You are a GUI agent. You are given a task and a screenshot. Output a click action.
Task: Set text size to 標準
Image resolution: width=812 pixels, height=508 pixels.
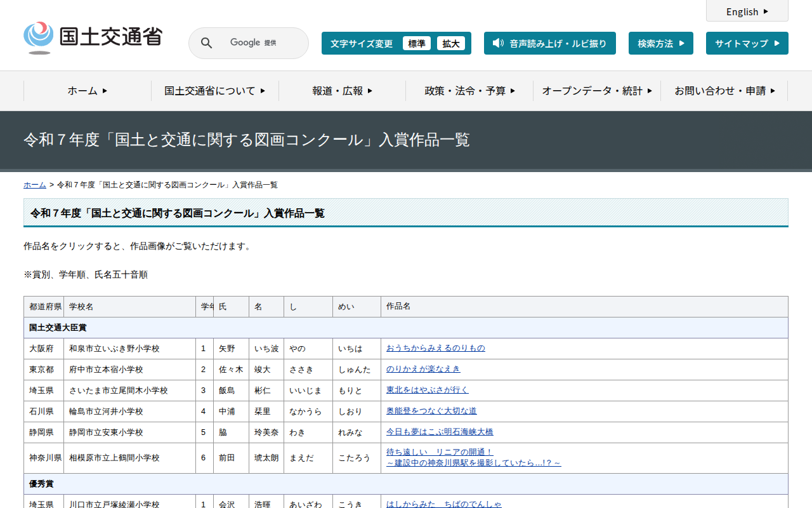[x=416, y=43]
